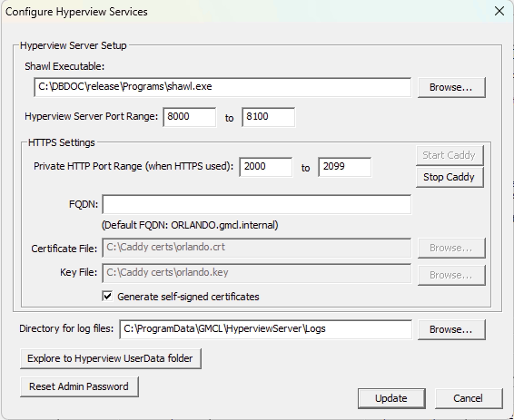Click Reset Admin Password
This screenshot has width=514, height=420.
click(x=79, y=387)
